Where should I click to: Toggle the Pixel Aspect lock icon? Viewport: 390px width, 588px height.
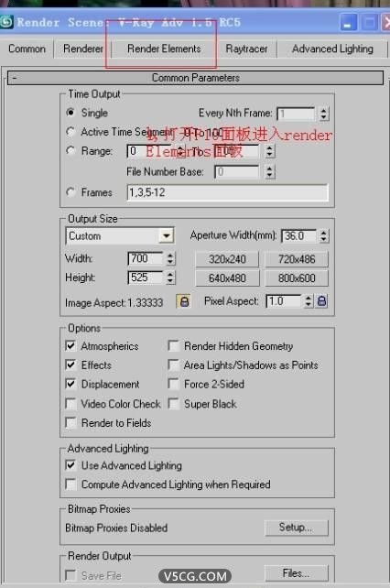(x=321, y=300)
